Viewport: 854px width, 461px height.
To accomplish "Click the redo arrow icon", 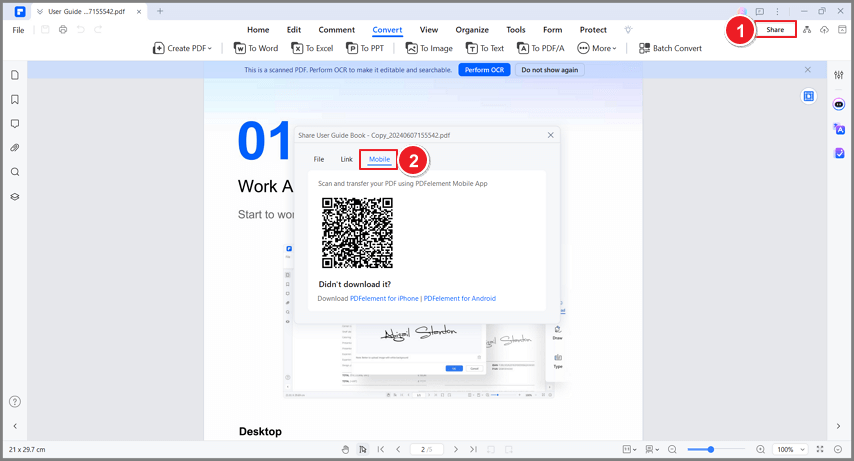I will [x=98, y=29].
